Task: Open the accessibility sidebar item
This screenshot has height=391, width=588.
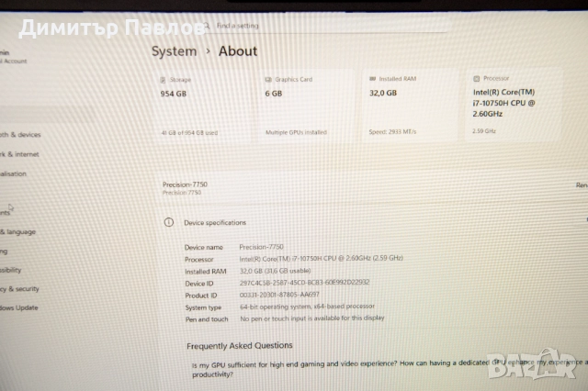Action: pyautogui.click(x=10, y=270)
